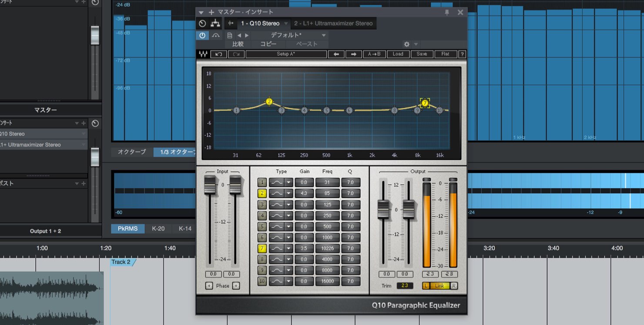Click band 2 Gain field showing 4.3

coord(304,193)
